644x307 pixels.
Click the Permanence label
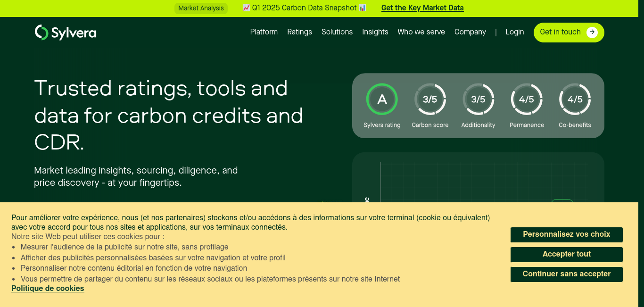[527, 125]
